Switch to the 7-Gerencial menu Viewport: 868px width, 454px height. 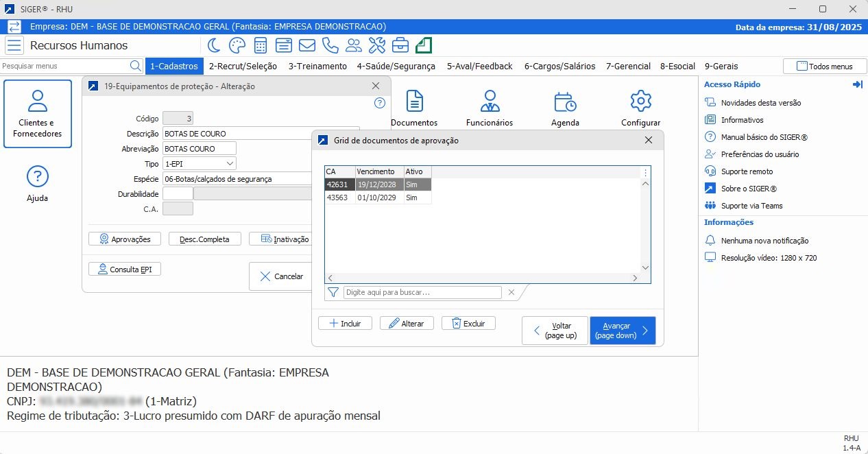[x=628, y=67]
